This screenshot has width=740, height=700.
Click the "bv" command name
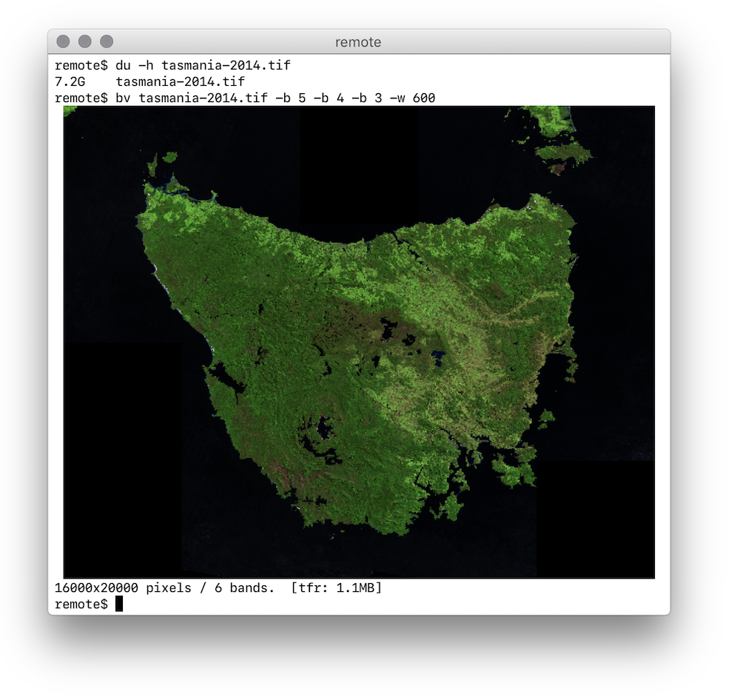[123, 98]
